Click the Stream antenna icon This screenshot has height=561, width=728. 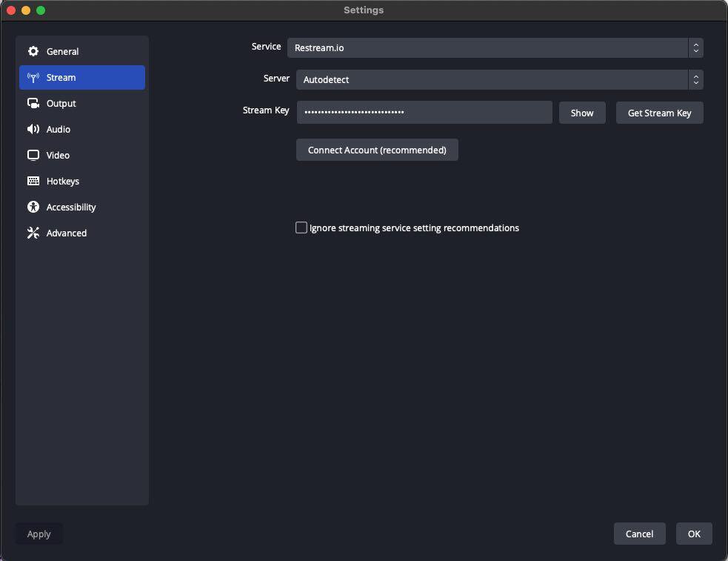pyautogui.click(x=33, y=77)
